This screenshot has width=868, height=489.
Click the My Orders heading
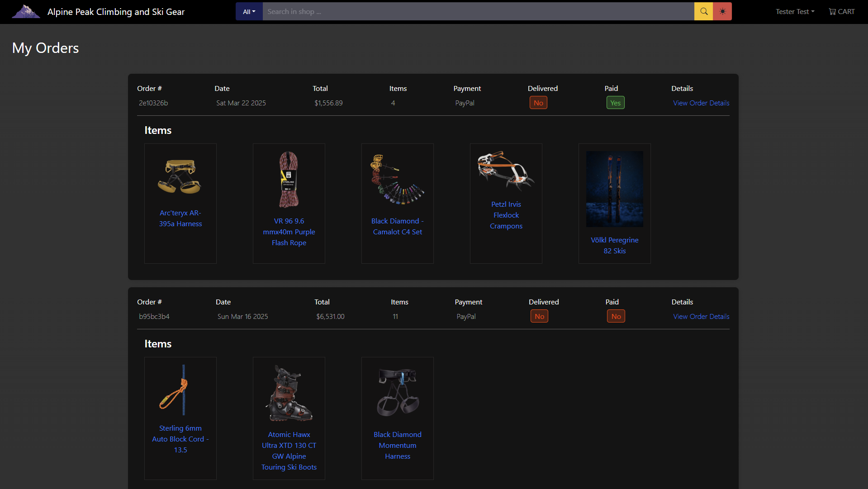(x=45, y=48)
